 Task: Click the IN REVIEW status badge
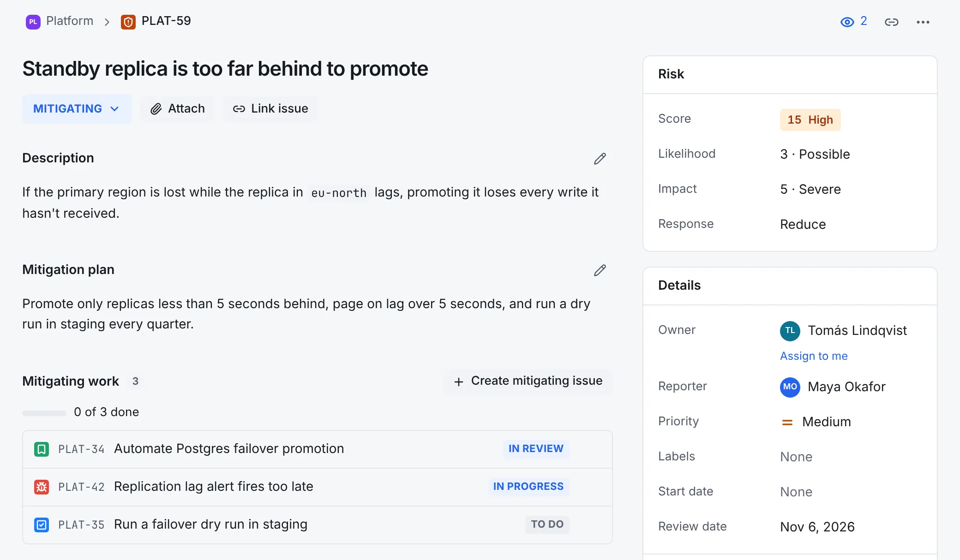536,449
